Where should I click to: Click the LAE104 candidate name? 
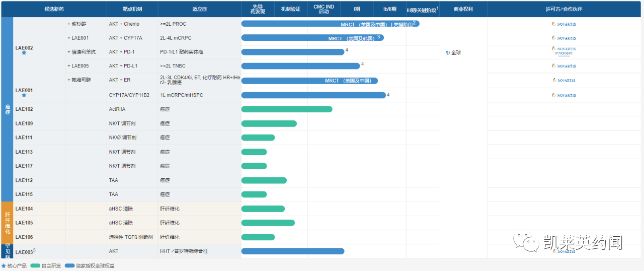(24, 209)
